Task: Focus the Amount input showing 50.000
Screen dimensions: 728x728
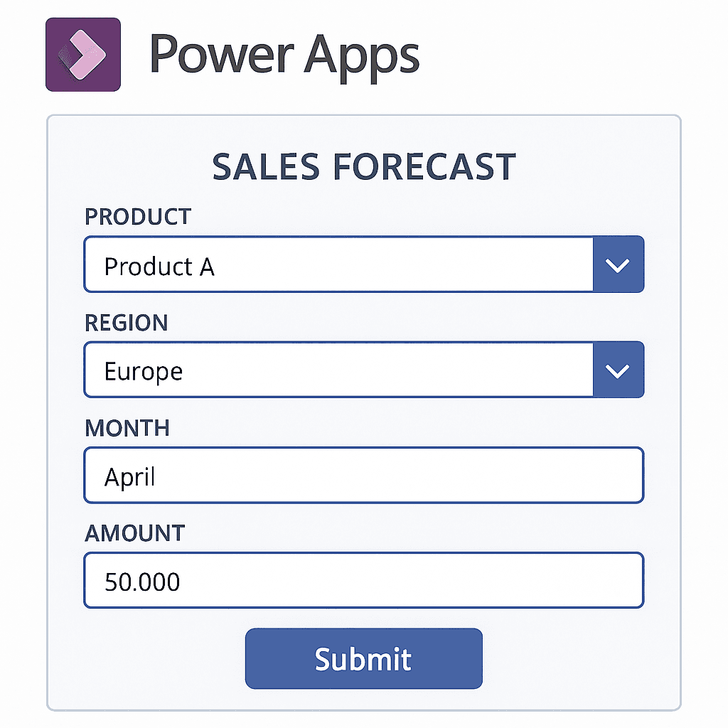Action: 363,581
